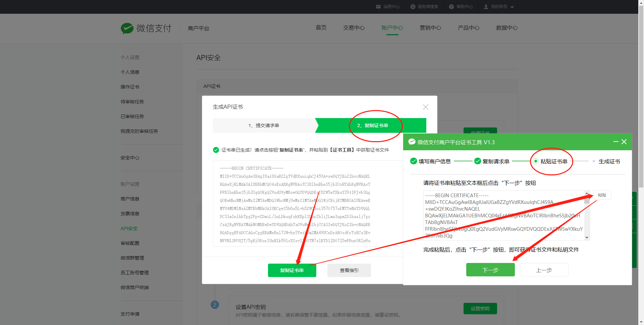Click the API证书 section header

pyautogui.click(x=357, y=86)
